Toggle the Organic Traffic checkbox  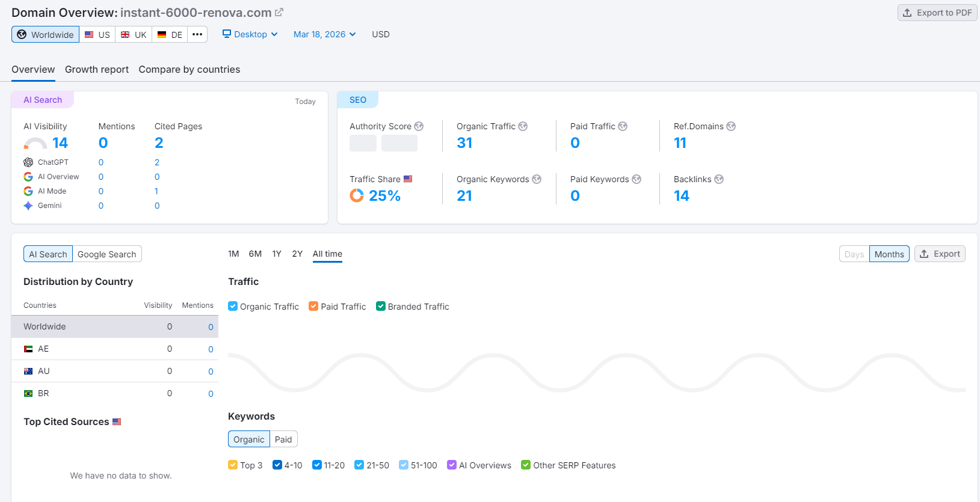[x=233, y=306]
